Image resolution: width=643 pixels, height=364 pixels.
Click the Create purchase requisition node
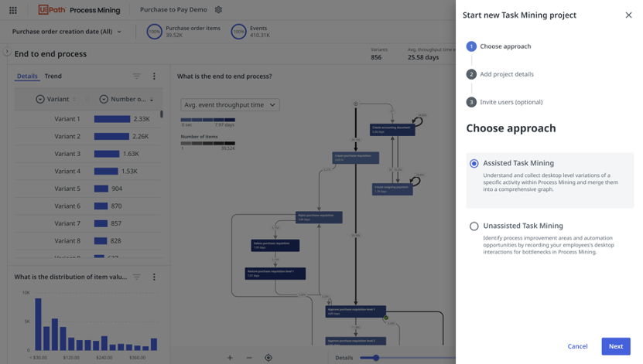(x=355, y=158)
